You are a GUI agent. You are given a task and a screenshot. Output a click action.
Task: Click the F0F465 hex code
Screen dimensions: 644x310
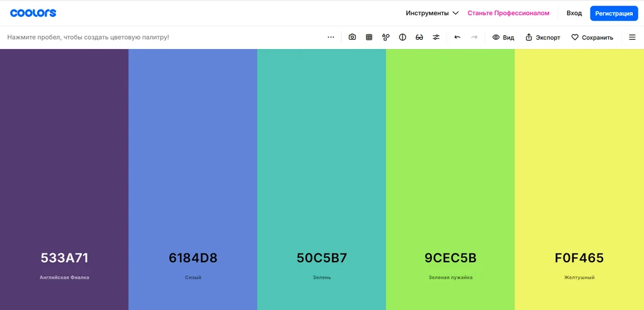(579, 258)
